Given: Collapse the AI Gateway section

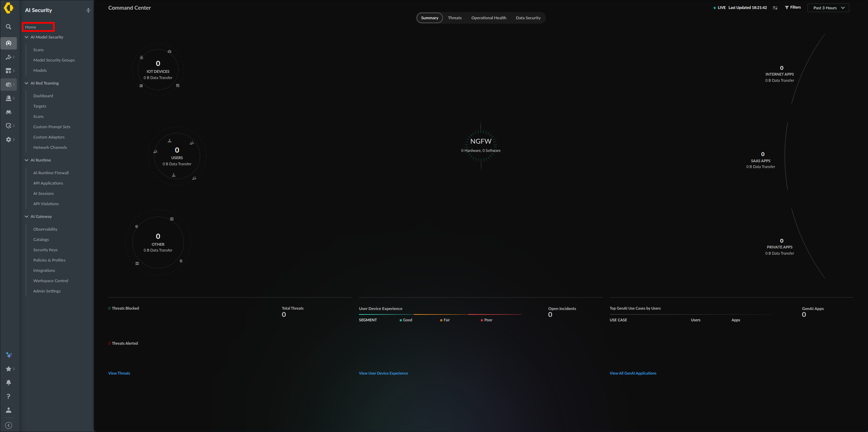Looking at the screenshot, I should (26, 217).
